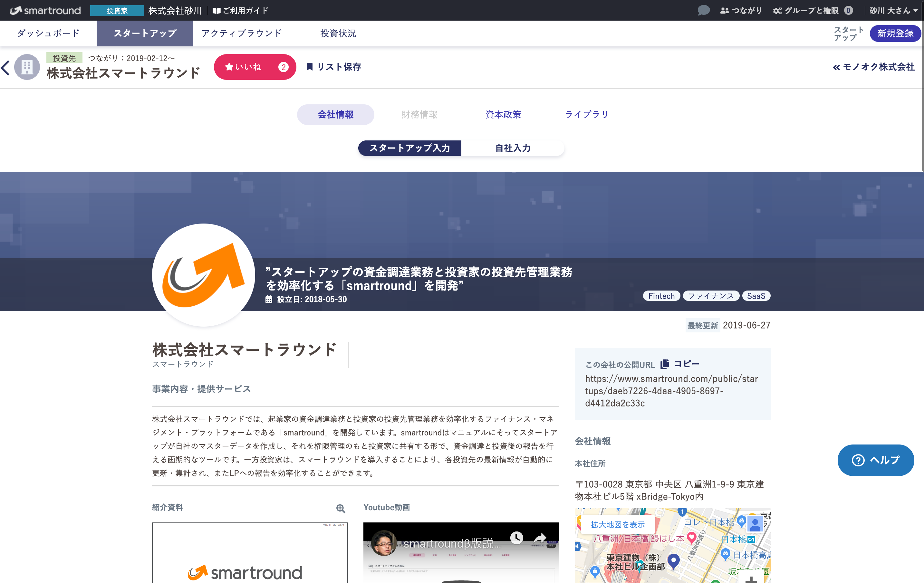This screenshot has width=924, height=583.
Task: Open the ライブラリ sub-tab
Action: pyautogui.click(x=587, y=114)
